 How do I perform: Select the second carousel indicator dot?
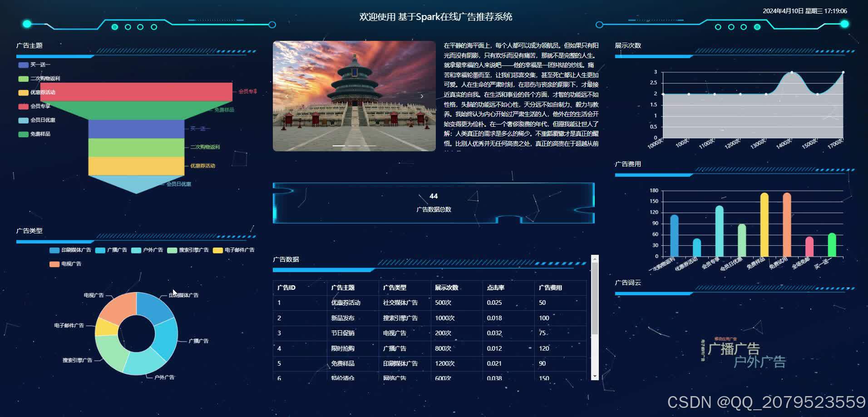tap(354, 144)
